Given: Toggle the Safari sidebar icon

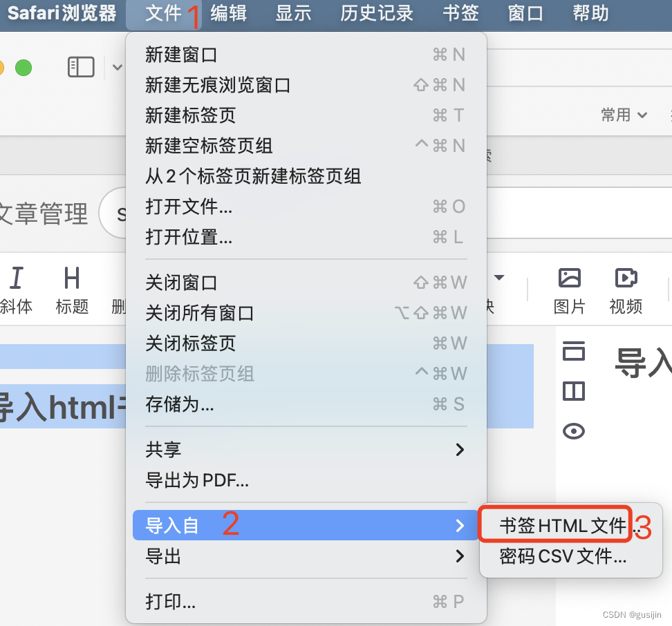Looking at the screenshot, I should [81, 67].
